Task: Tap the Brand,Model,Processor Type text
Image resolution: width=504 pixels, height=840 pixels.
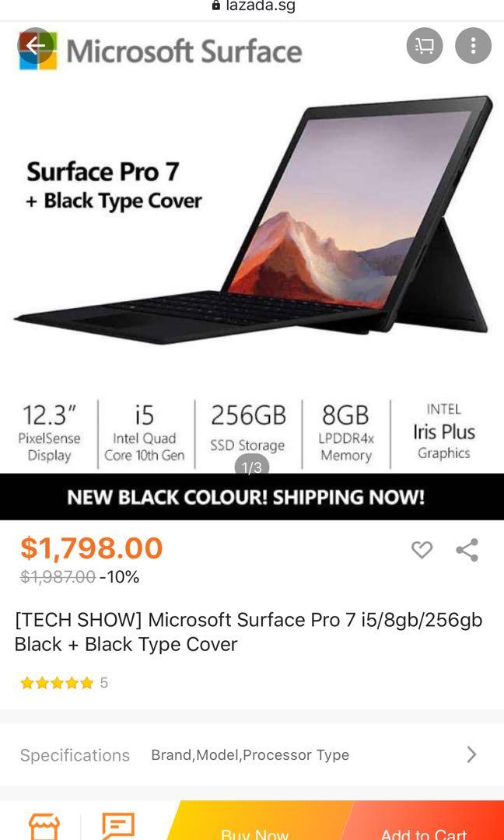Action: 250,754
